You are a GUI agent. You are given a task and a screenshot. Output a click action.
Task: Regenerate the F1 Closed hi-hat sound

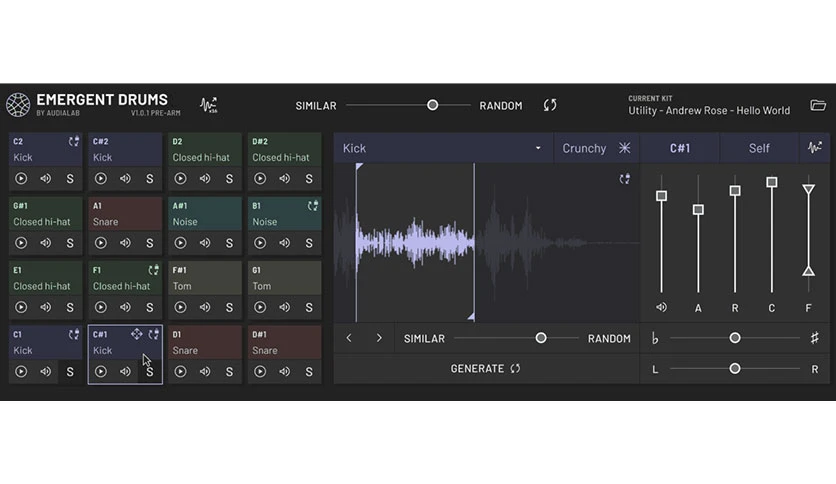pyautogui.click(x=154, y=270)
